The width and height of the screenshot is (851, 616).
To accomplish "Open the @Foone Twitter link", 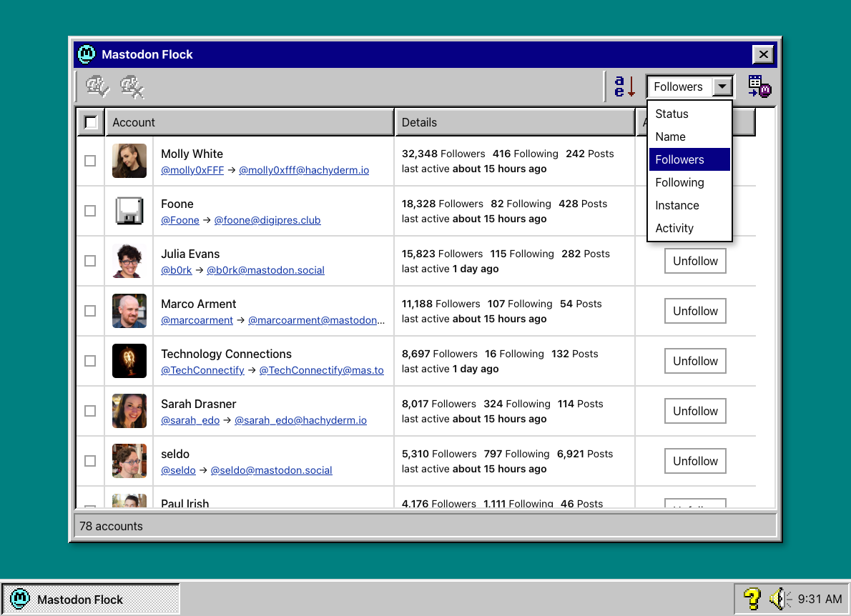I will 180,220.
